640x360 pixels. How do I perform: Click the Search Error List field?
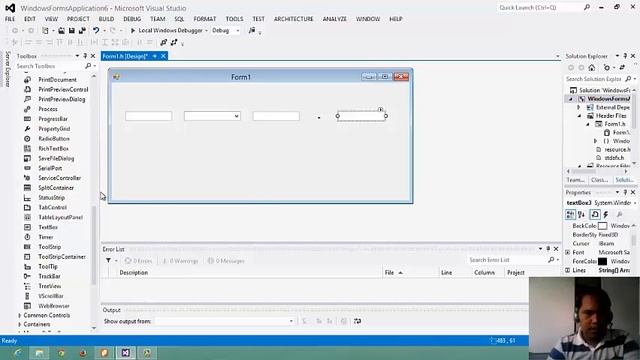coord(508,260)
